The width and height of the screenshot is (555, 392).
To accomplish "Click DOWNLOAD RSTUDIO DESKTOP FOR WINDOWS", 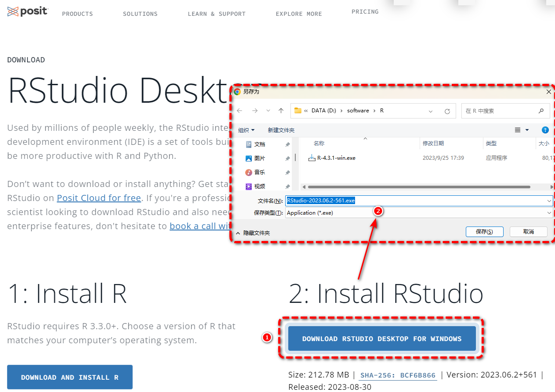I will click(x=382, y=339).
